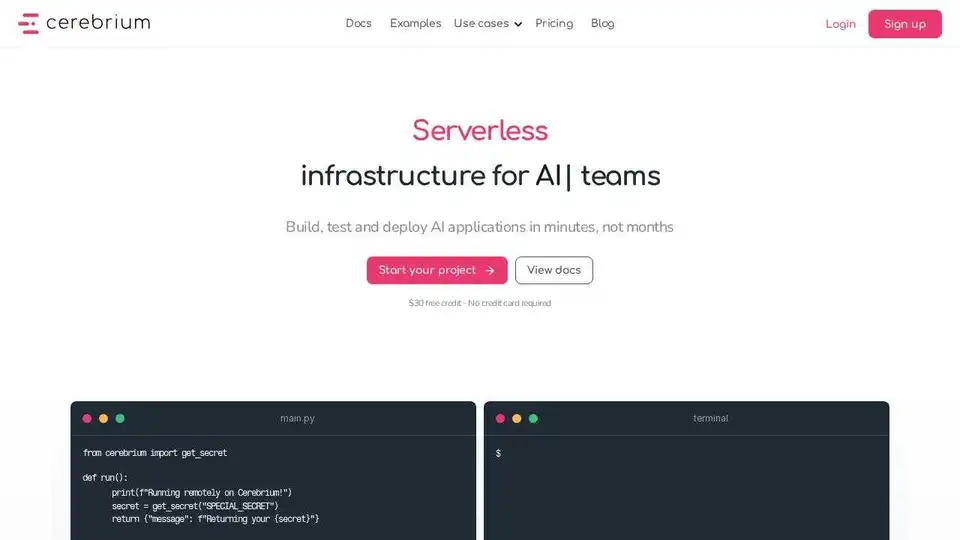Click the red dot in main.py window
The width and height of the screenshot is (960, 540).
tap(87, 419)
